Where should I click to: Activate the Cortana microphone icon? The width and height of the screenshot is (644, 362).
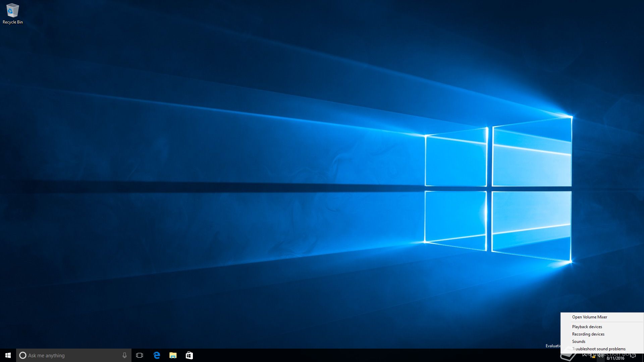124,355
